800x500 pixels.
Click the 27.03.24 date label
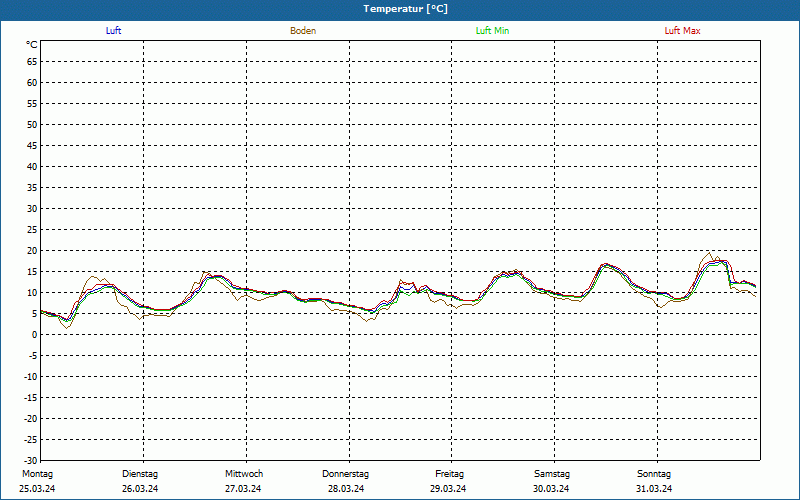coord(243,489)
